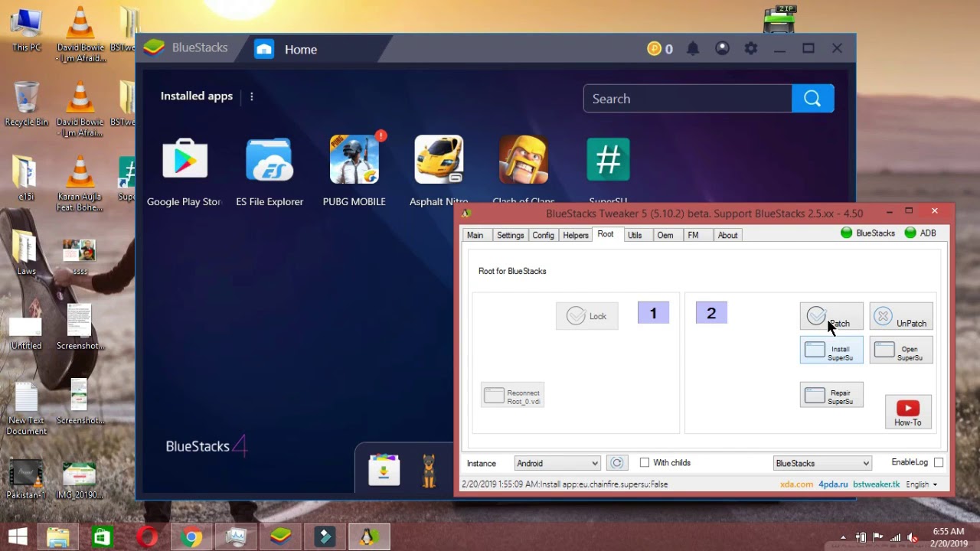Screen dimensions: 980x551
Task: Toggle the EnableLog checkbox
Action: [939, 463]
